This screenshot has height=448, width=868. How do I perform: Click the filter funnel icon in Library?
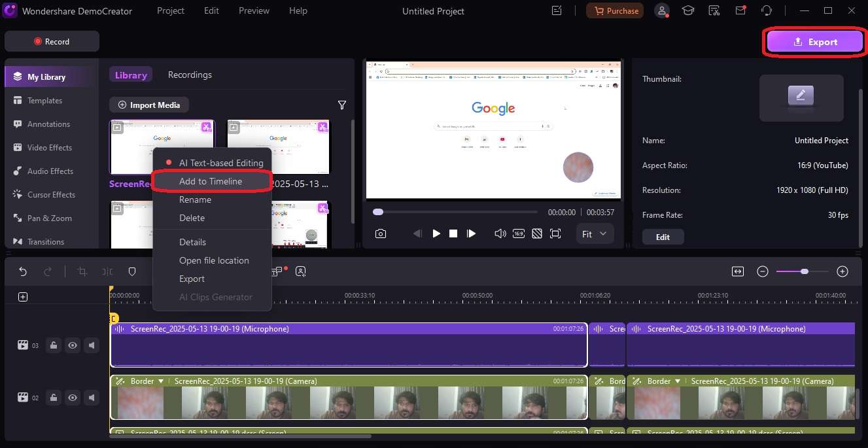tap(341, 105)
